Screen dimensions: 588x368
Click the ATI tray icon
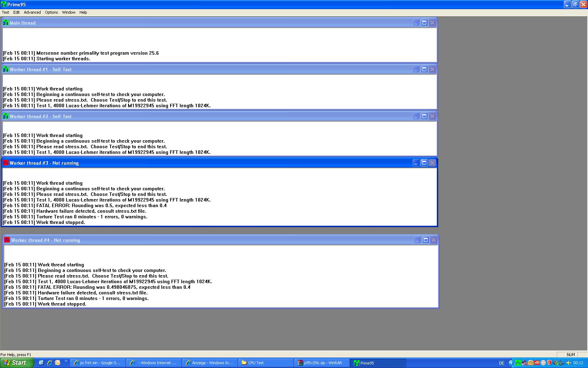coord(537,363)
